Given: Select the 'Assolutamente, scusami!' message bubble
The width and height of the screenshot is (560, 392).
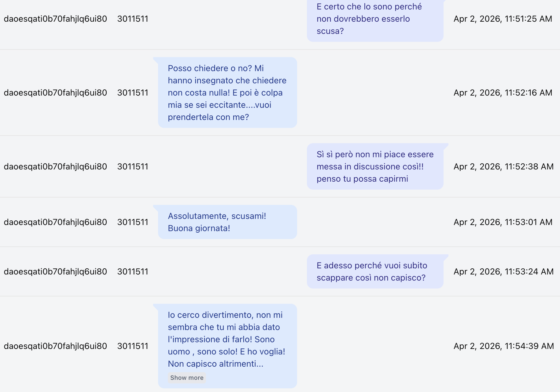Looking at the screenshot, I should click(x=227, y=222).
